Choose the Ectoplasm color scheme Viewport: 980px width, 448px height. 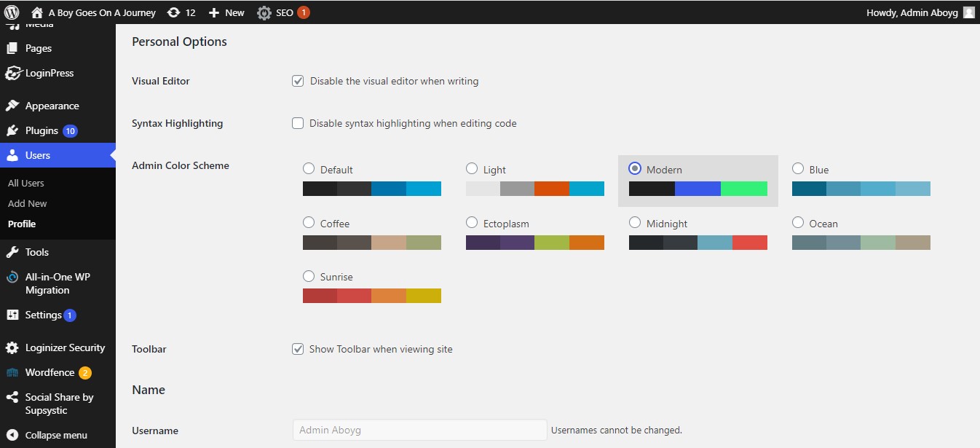coord(472,223)
